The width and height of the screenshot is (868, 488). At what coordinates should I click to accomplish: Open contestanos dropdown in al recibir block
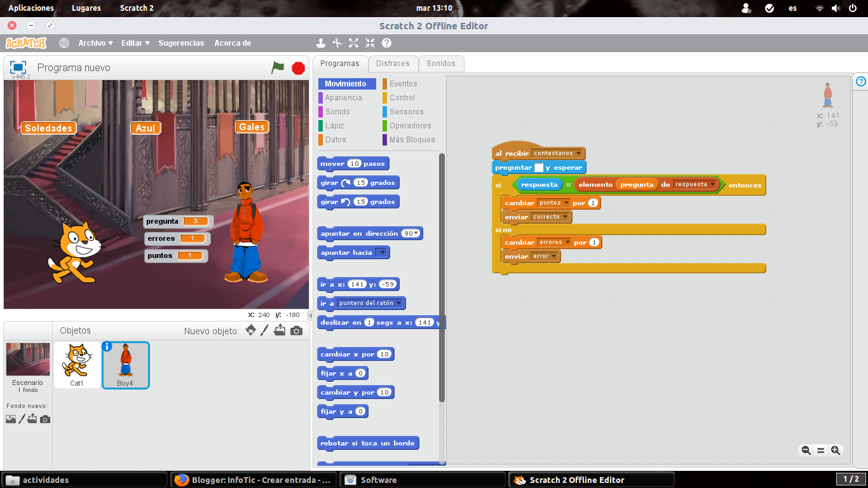pyautogui.click(x=579, y=154)
